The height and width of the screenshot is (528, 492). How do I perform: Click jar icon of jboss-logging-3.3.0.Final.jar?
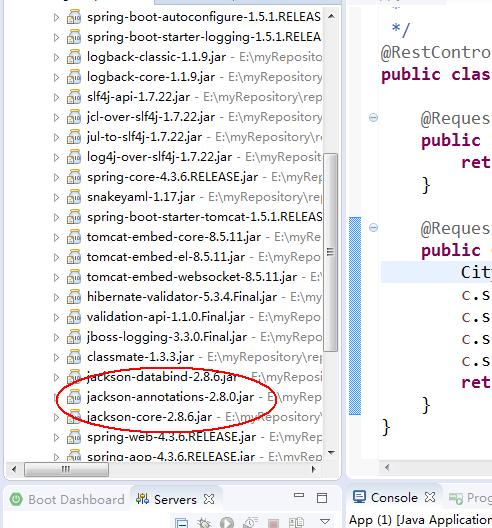tap(74, 337)
